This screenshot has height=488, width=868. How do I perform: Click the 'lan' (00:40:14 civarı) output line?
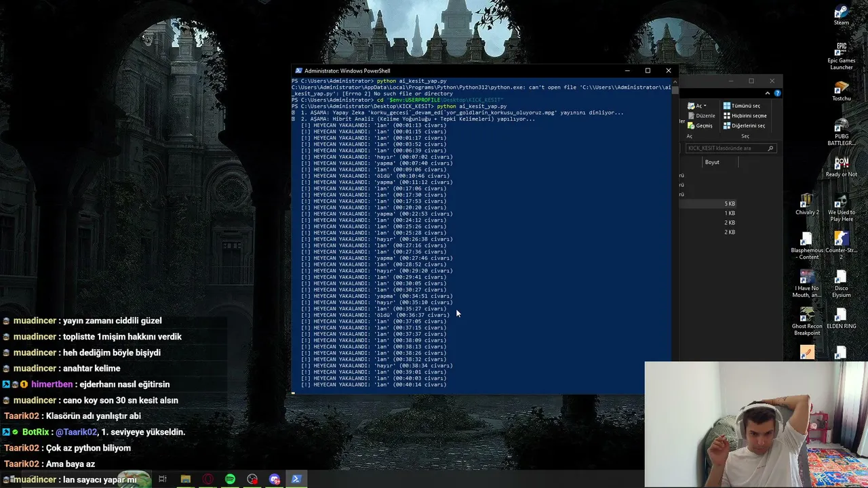[374, 385]
